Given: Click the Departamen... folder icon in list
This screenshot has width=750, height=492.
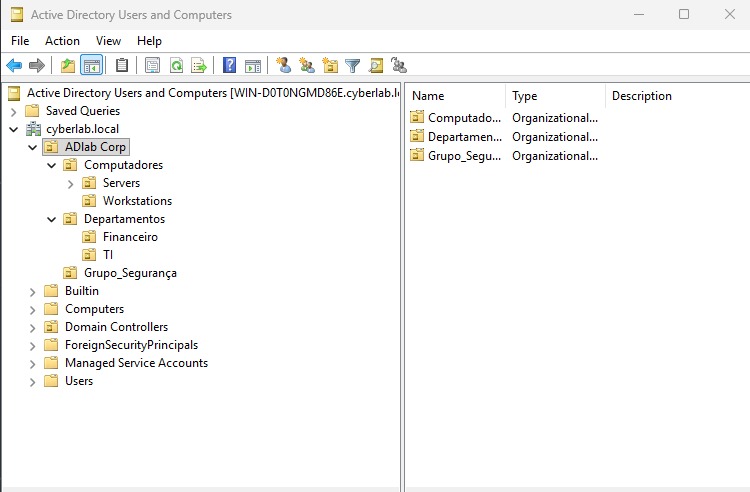Looking at the screenshot, I should pyautogui.click(x=417, y=136).
